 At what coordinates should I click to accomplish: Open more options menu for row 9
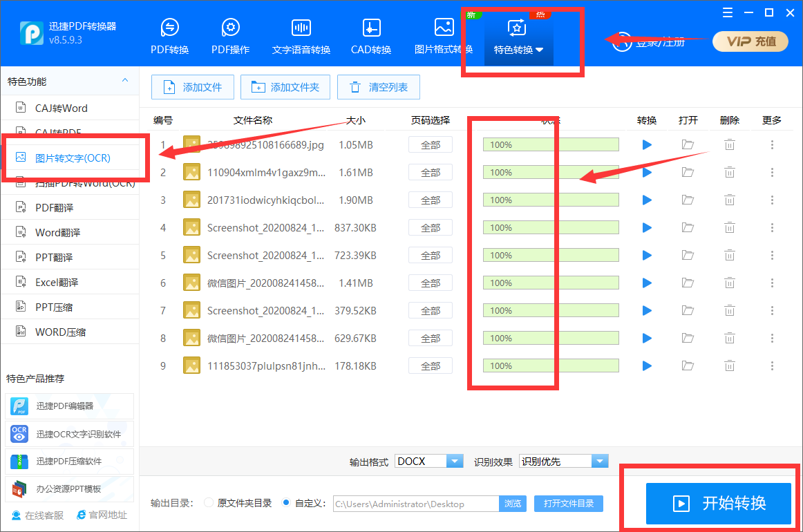tap(772, 365)
